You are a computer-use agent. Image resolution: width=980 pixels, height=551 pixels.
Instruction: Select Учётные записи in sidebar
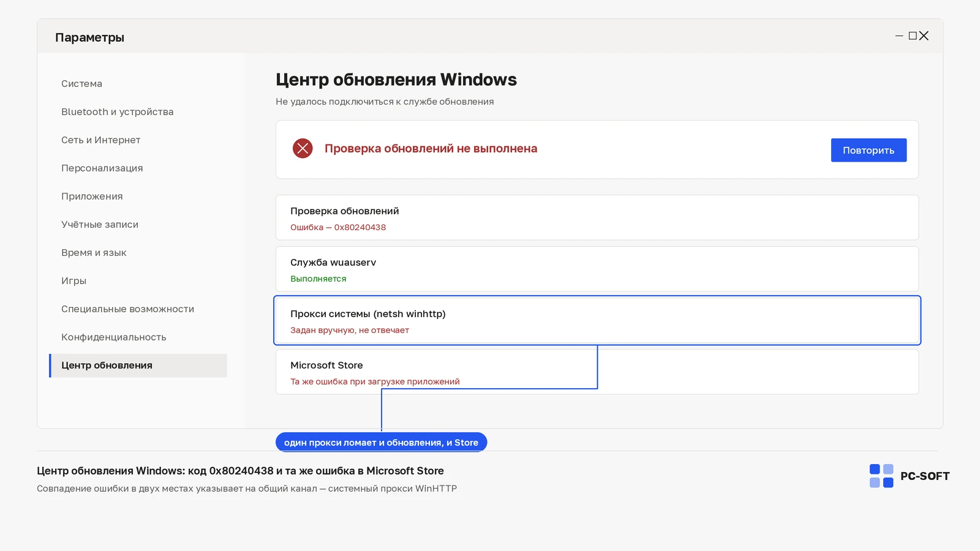(x=100, y=225)
